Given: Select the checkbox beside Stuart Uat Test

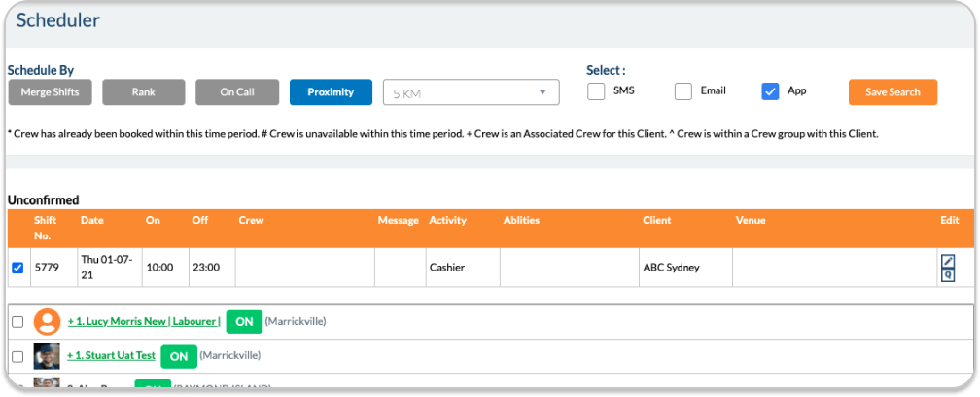Looking at the screenshot, I should pos(17,357).
